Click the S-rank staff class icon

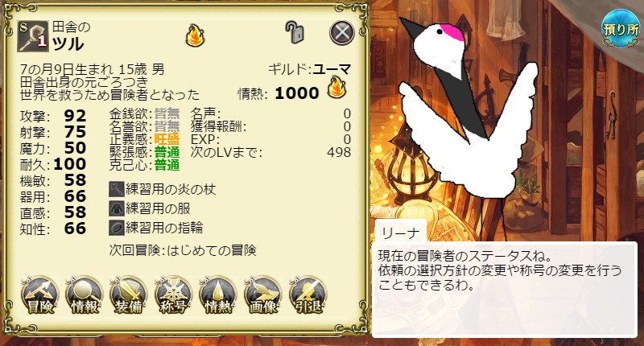[x=33, y=36]
